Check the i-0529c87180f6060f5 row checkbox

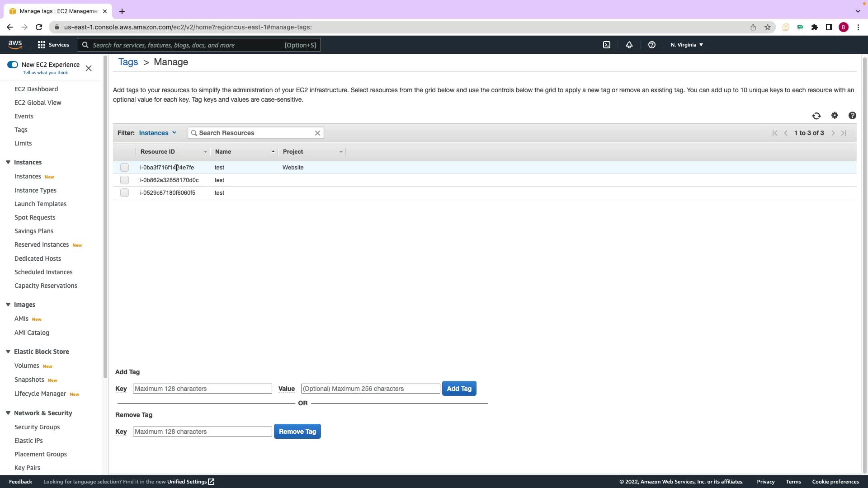tap(124, 193)
